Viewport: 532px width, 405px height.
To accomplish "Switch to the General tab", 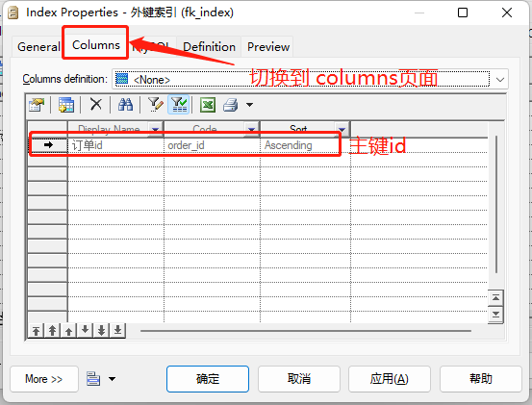I will click(x=38, y=47).
